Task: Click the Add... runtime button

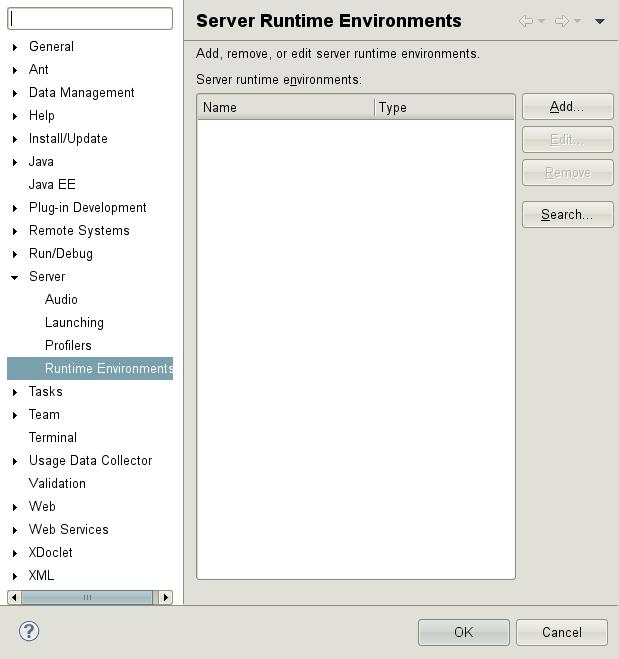Action: point(567,107)
